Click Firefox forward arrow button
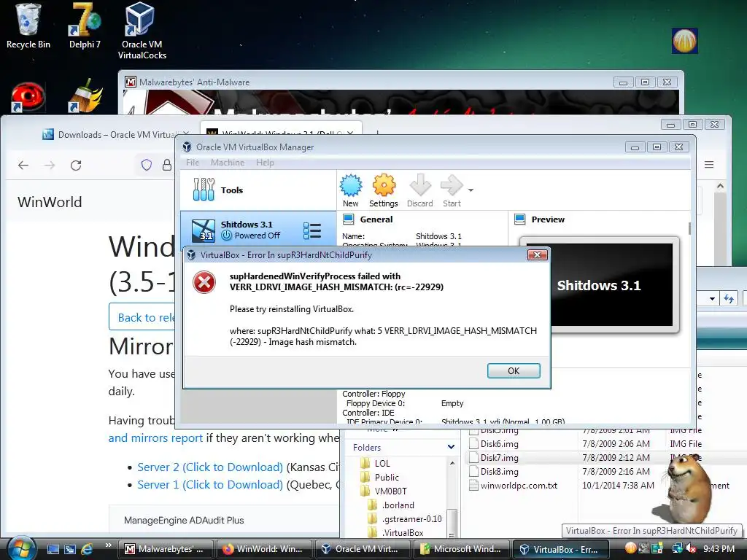Image resolution: width=747 pixels, height=560 pixels. (50, 166)
